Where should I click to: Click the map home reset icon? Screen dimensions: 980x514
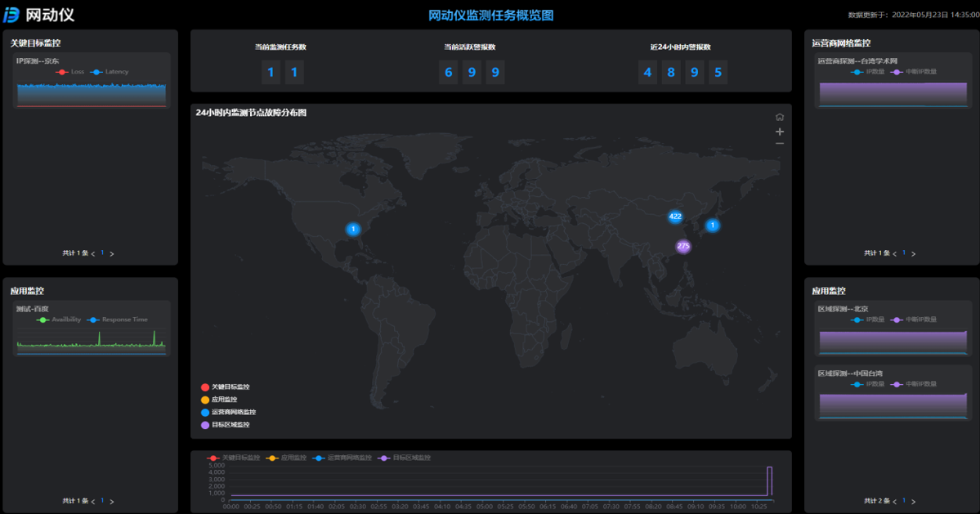(780, 118)
